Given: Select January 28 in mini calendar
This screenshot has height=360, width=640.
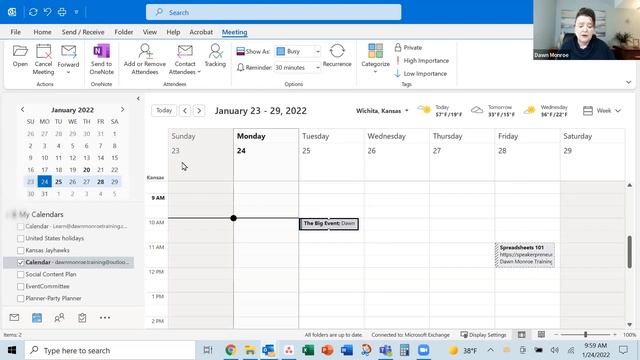Looking at the screenshot, I should (100, 182).
